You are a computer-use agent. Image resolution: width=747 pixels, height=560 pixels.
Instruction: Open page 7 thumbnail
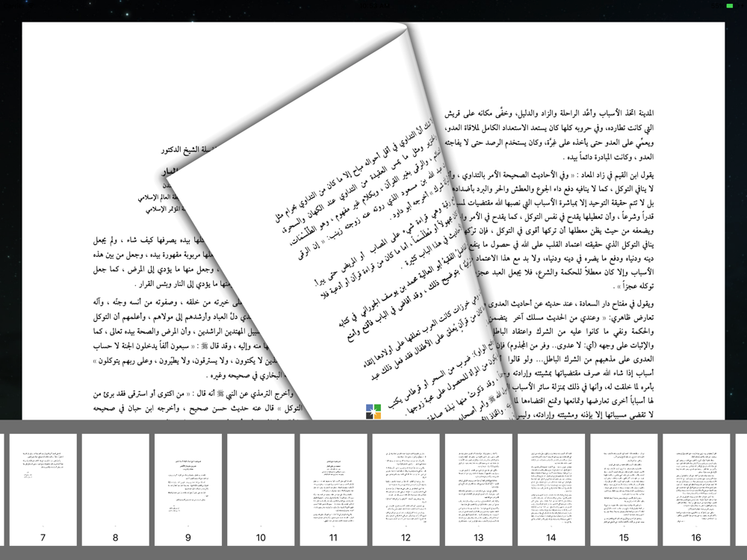[x=43, y=490]
